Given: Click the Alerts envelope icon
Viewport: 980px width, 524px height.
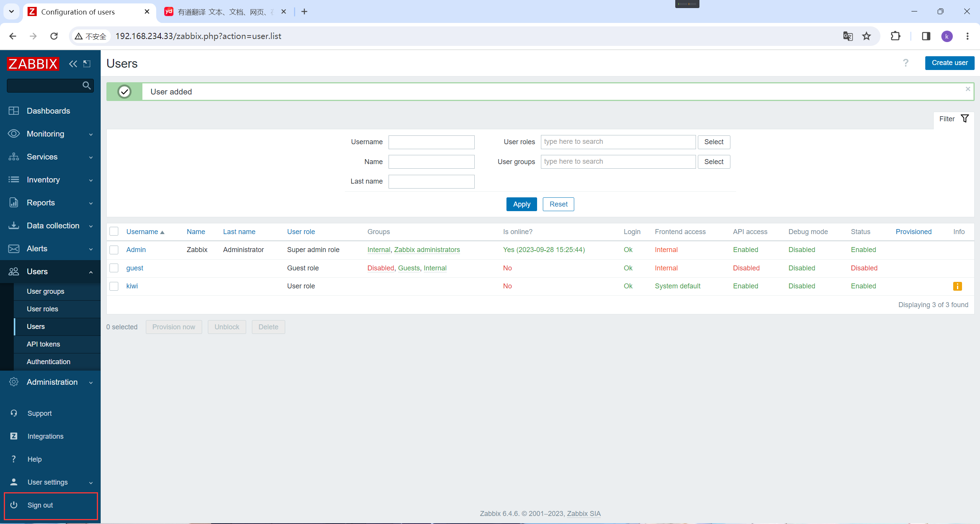Looking at the screenshot, I should [14, 249].
